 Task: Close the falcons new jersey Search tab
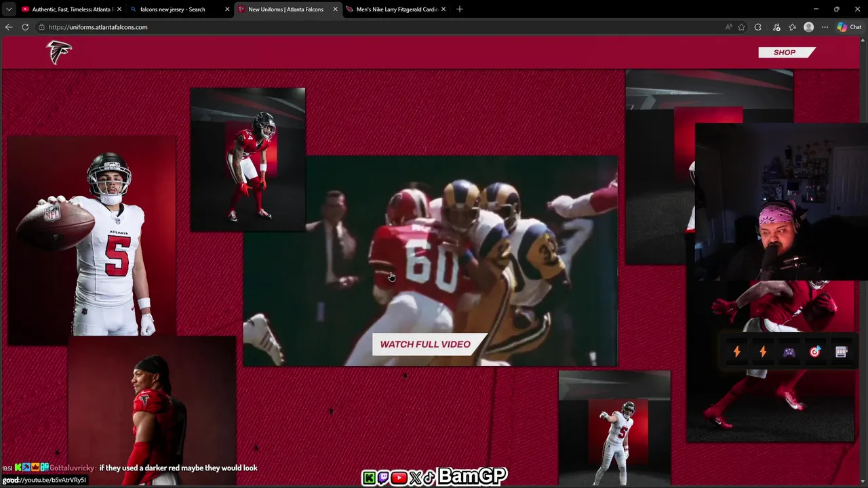[x=227, y=9]
